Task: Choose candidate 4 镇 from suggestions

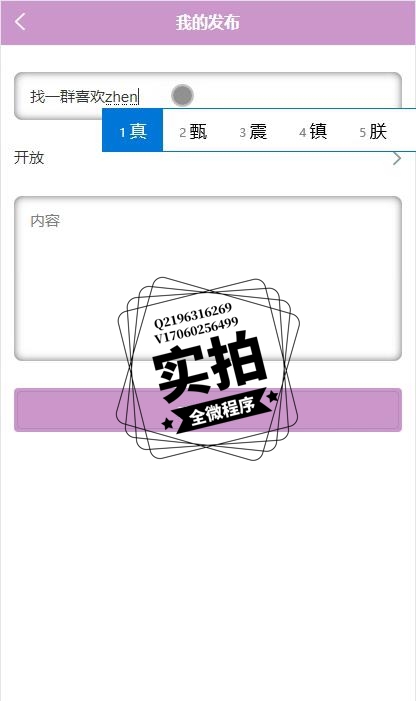Action: [313, 131]
